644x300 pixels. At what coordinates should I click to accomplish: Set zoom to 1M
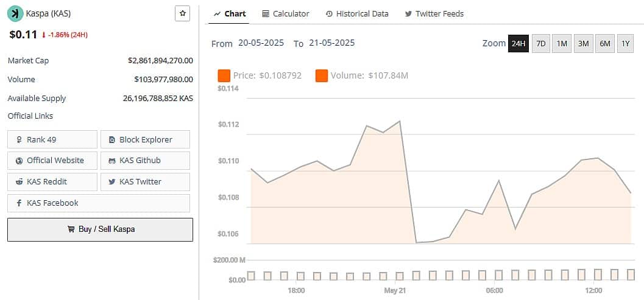[x=562, y=43]
